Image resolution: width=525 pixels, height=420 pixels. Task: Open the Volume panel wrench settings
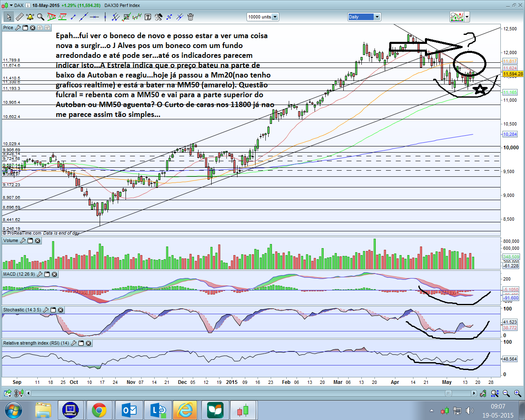coord(23,240)
